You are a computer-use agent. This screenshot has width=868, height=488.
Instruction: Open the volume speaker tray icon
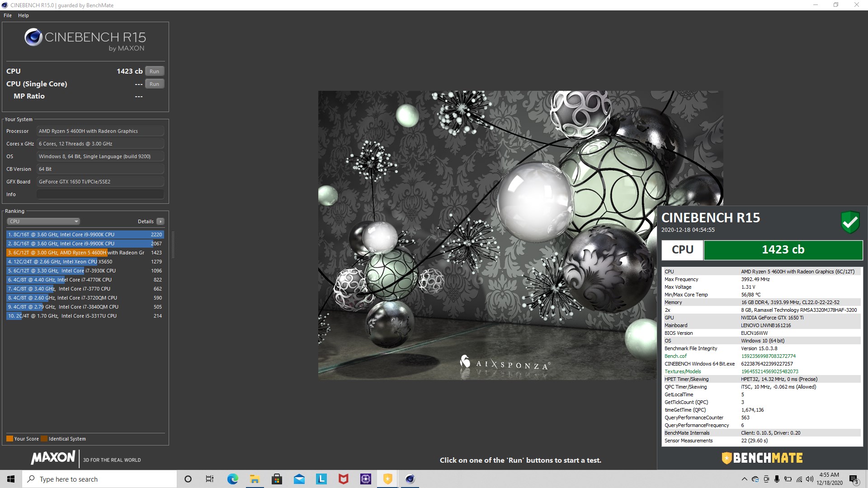(x=810, y=479)
